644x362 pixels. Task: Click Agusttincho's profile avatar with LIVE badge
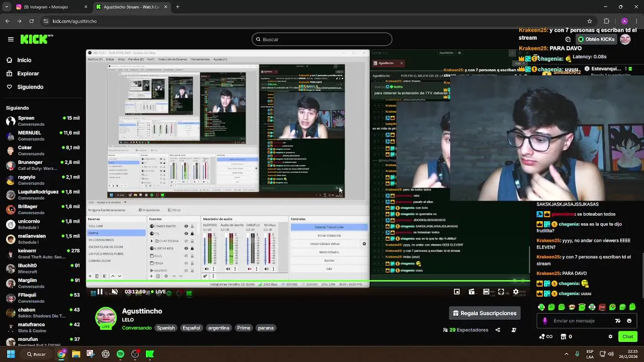click(x=106, y=318)
